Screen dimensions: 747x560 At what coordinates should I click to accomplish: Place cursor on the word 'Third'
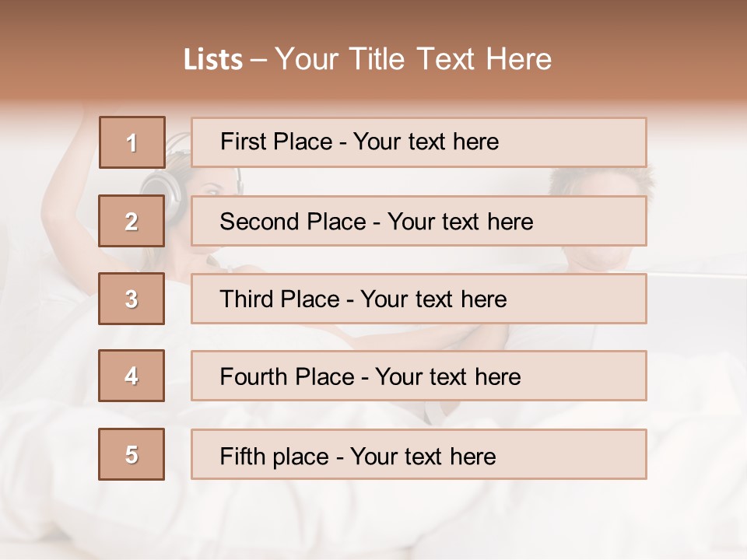pyautogui.click(x=246, y=299)
